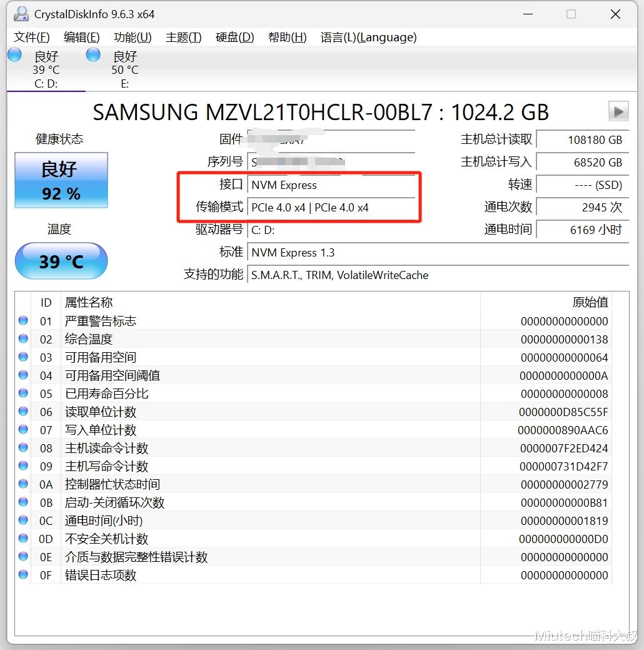This screenshot has height=650, width=644.
Task: Select the C: D: disk tab at 39 °C
Action: point(46,69)
